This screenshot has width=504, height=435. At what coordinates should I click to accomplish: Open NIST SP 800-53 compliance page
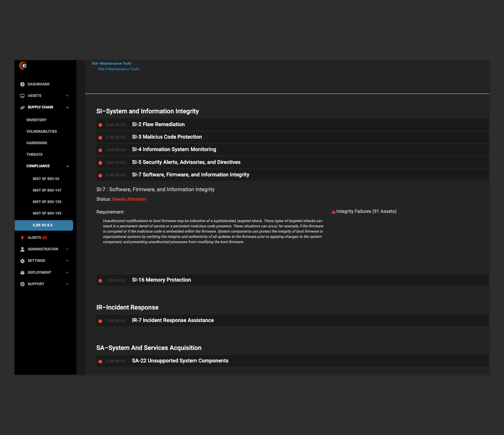click(46, 179)
